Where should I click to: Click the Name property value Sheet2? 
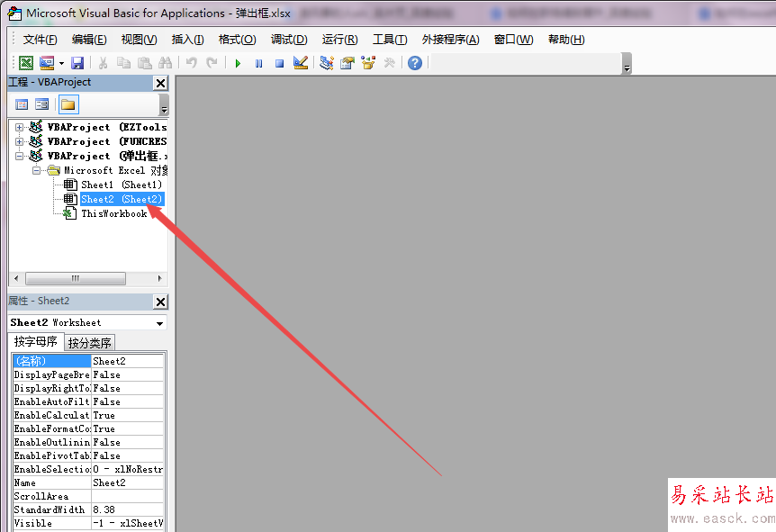pyautogui.click(x=127, y=482)
